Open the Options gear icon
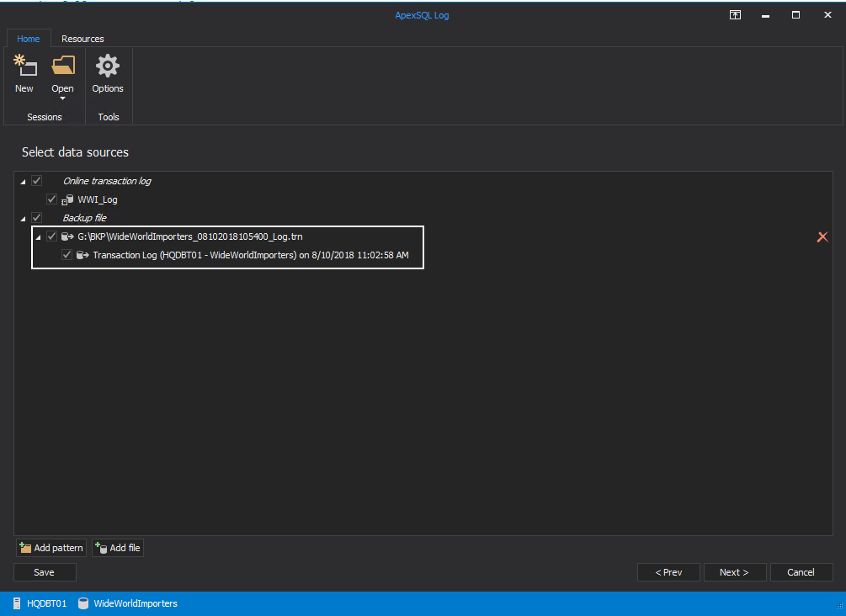 point(108,66)
